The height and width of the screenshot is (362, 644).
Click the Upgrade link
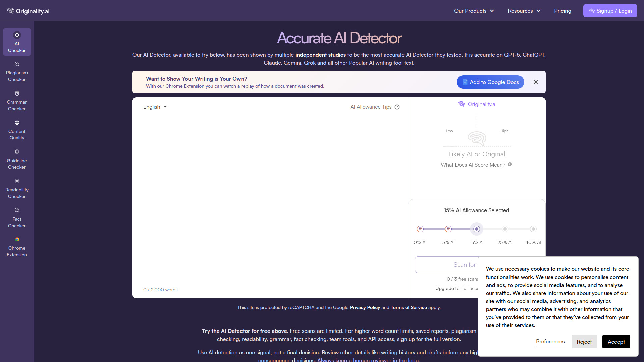445,288
